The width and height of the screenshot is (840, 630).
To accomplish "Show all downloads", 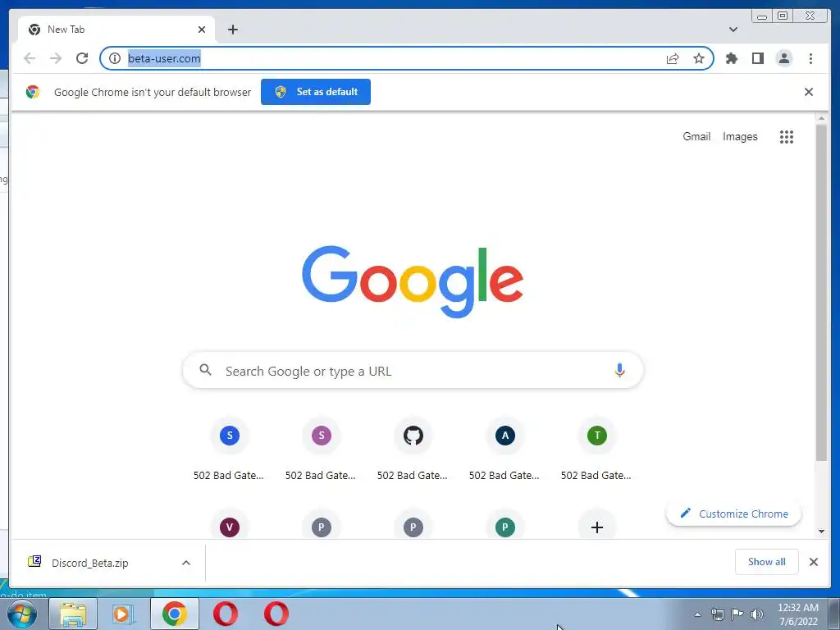I will (767, 561).
